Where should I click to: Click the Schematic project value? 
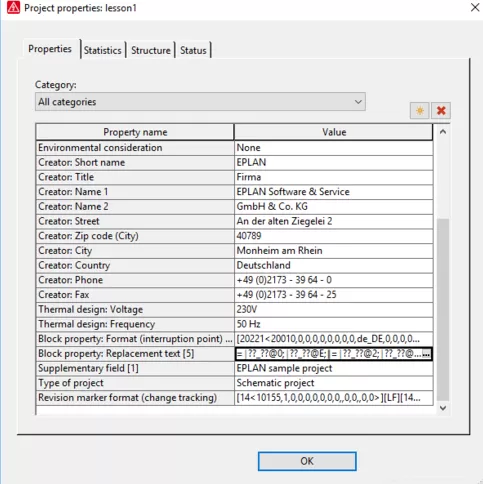point(334,383)
